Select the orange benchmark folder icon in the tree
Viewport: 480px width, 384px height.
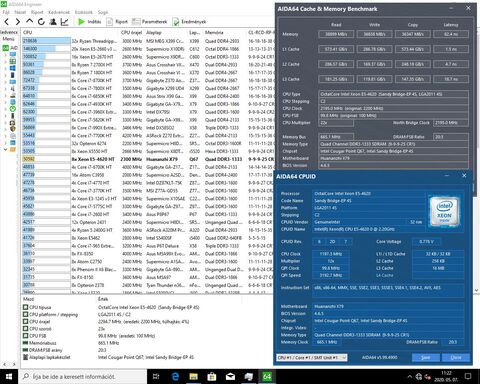tap(13, 150)
